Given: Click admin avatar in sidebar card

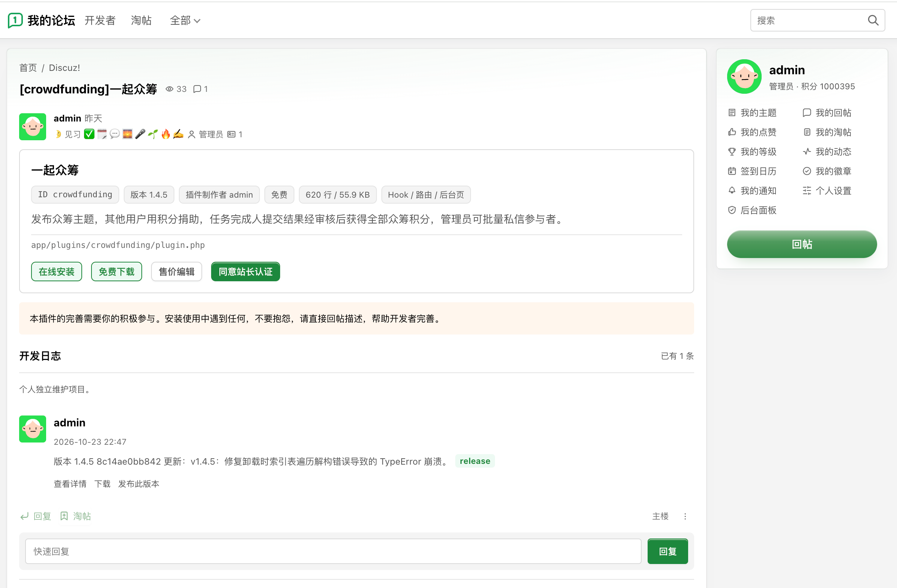Looking at the screenshot, I should pos(744,76).
